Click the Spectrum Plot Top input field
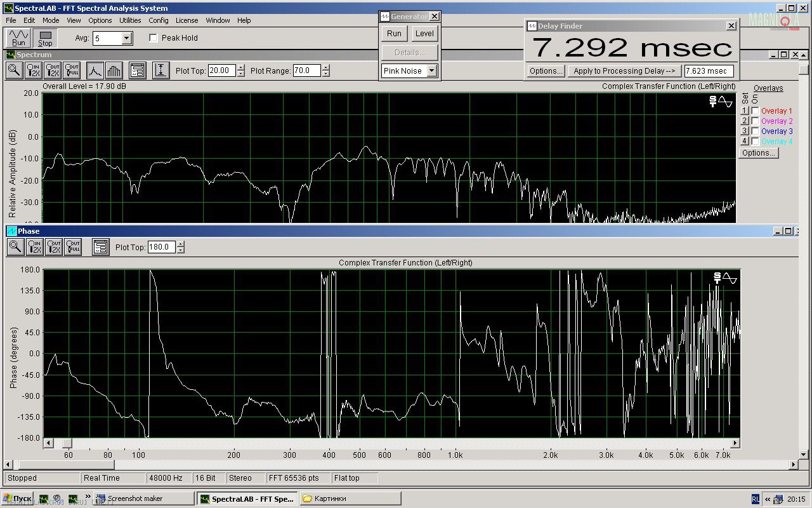This screenshot has width=812, height=508. 221,70
